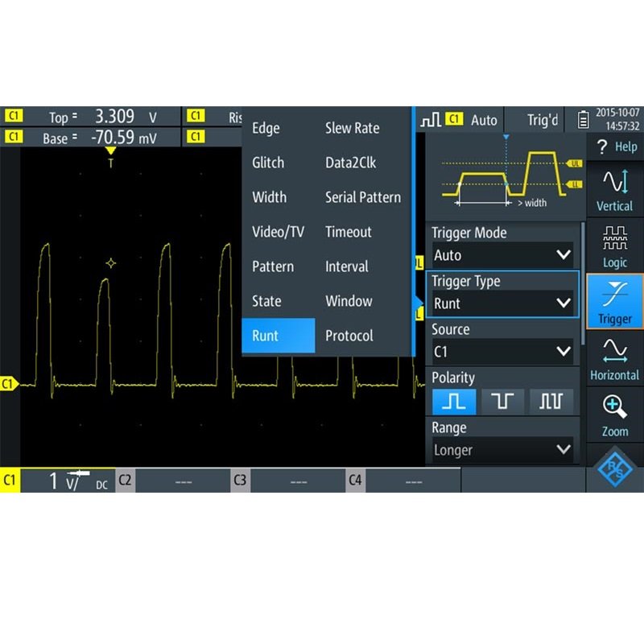
Task: Open the Help question mark
Action: [x=614, y=147]
